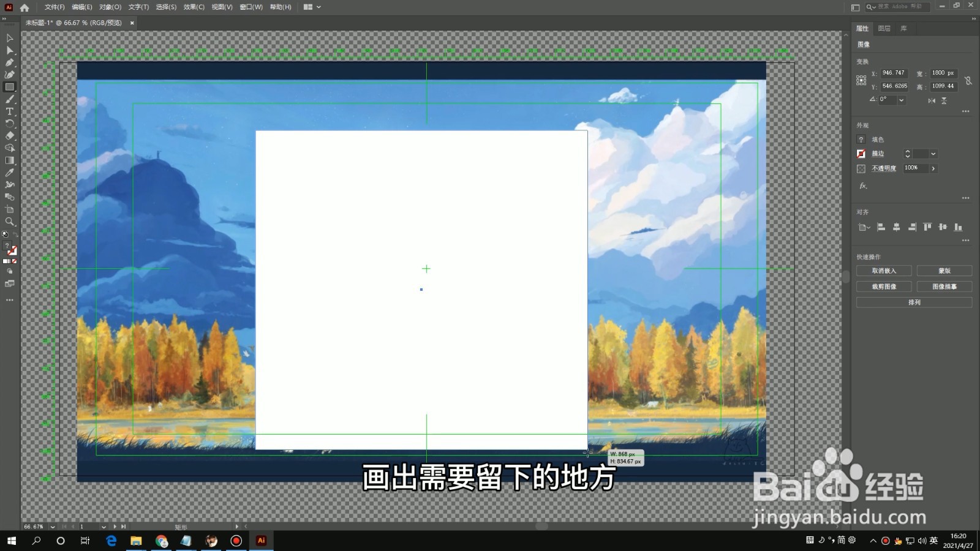The image size is (980, 551).
Task: Open the 文件(F) menu
Action: [x=55, y=7]
